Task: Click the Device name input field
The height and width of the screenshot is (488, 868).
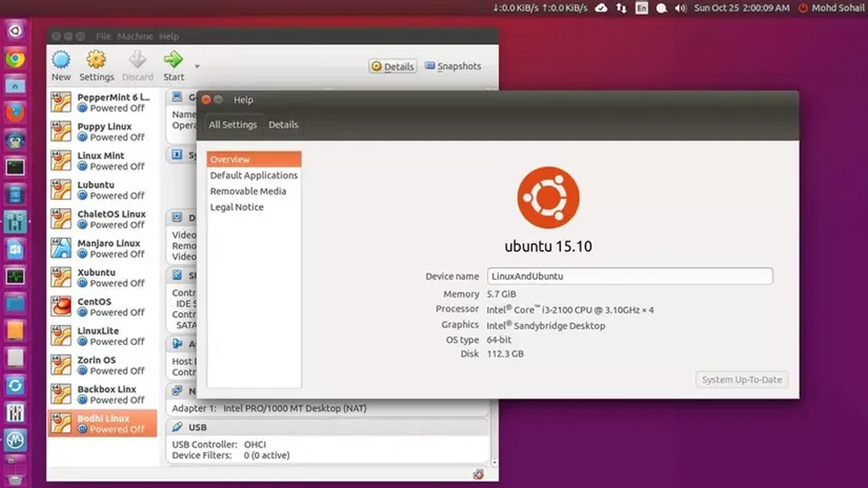Action: pyautogui.click(x=630, y=276)
